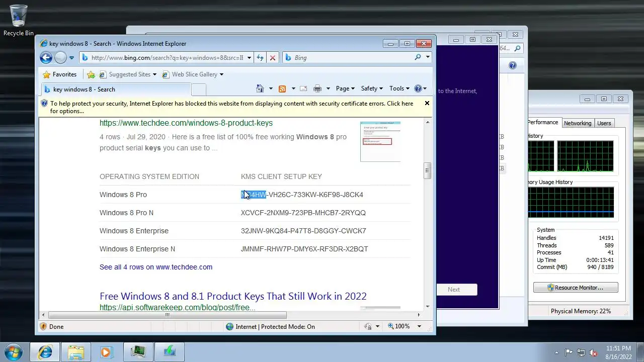Open the Windows Start orb
Viewport: 644px width, 362px height.
13,351
